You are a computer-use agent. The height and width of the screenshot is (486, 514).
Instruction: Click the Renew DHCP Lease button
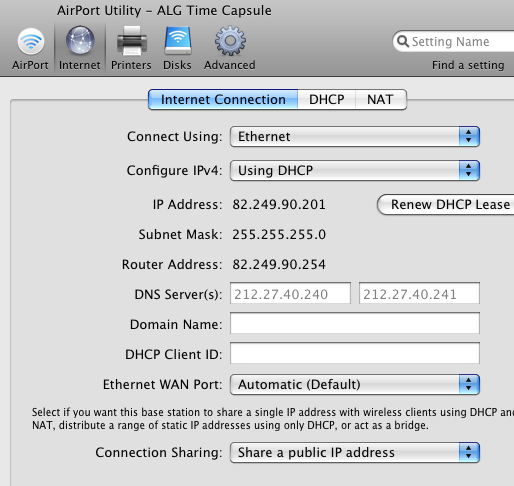click(446, 204)
